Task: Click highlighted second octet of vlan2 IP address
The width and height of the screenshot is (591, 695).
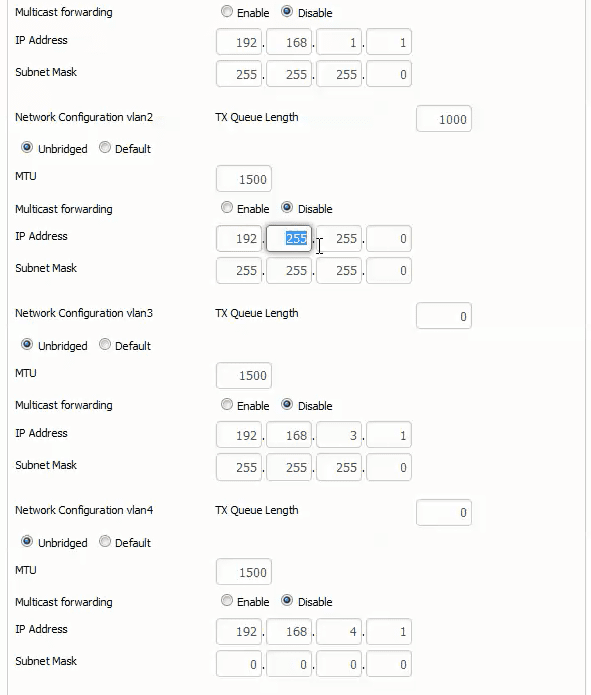Action: tap(289, 238)
